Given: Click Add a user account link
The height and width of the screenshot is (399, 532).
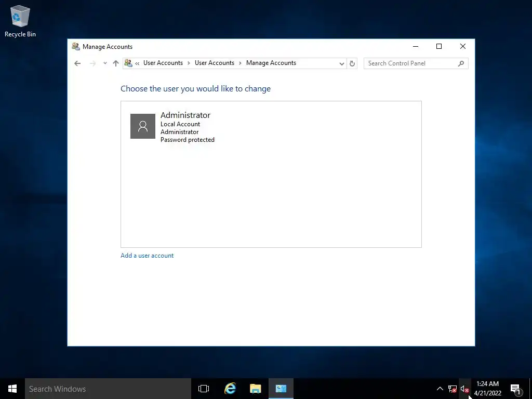Looking at the screenshot, I should coord(147,256).
